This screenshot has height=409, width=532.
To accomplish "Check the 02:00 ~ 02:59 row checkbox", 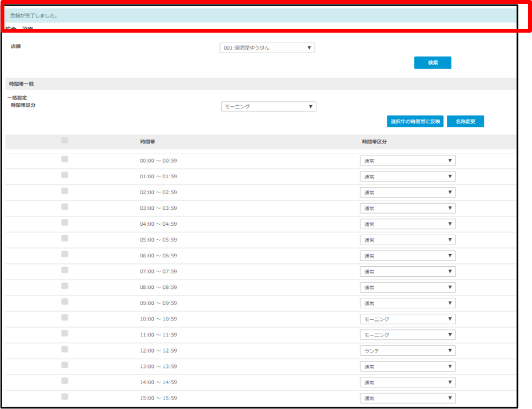I will tap(65, 191).
